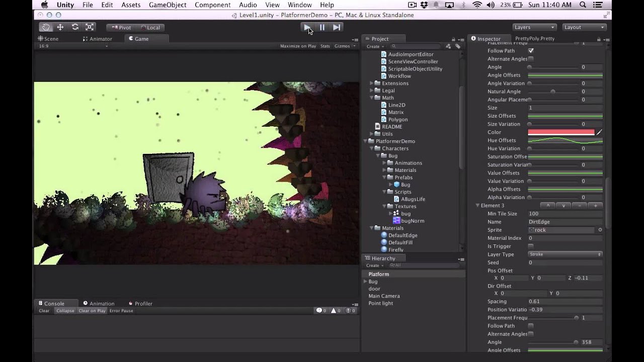644x362 pixels.
Task: Show the Stats overlay in Game view
Action: point(325,46)
